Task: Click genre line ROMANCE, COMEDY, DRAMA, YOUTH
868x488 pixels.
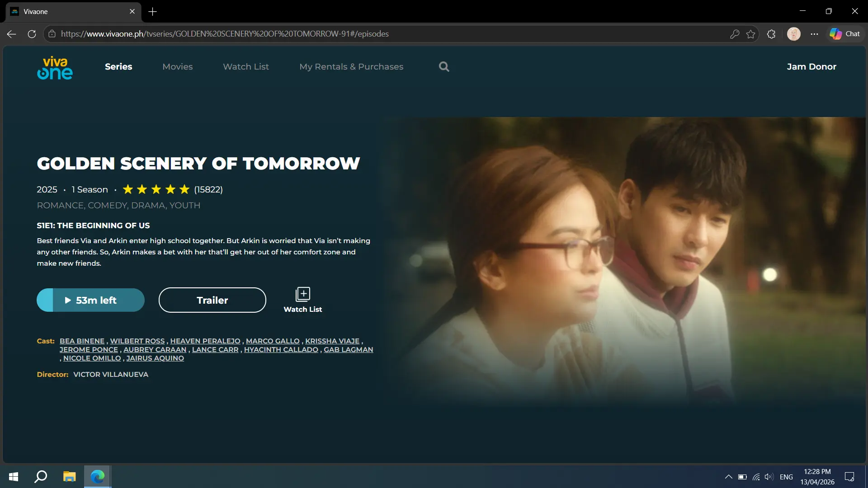Action: coord(118,206)
